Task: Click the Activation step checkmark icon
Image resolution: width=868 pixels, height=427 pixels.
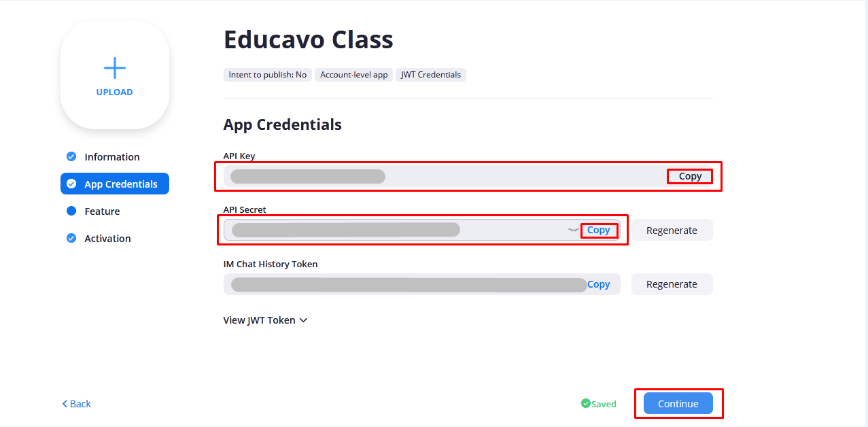Action: [x=71, y=239]
